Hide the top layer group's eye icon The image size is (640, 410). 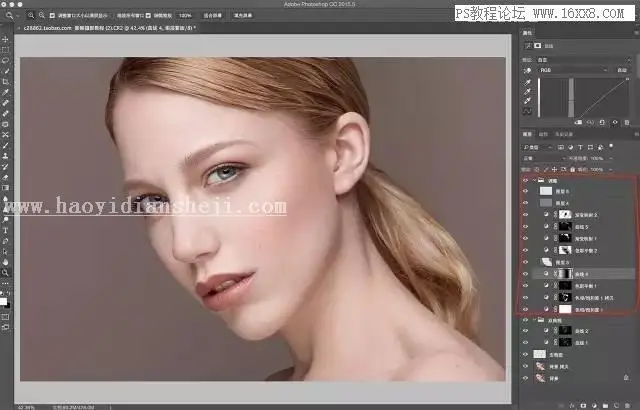[525, 180]
